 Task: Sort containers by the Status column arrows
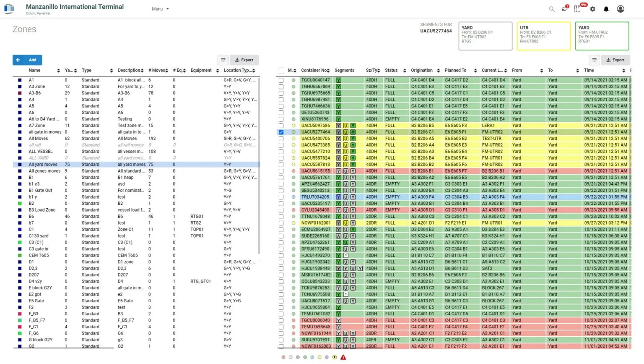pyautogui.click(x=404, y=71)
